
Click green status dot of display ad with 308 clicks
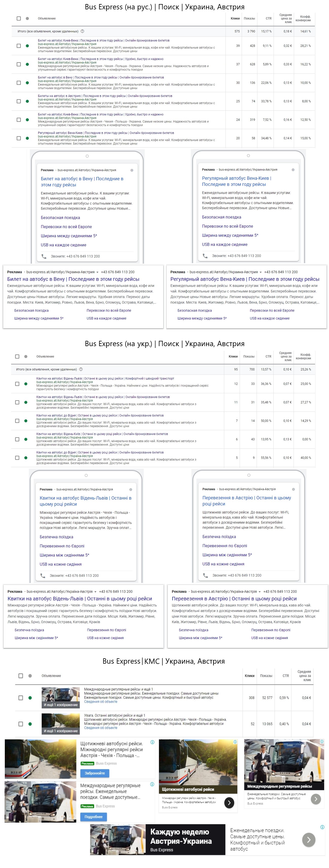pyautogui.click(x=30, y=698)
